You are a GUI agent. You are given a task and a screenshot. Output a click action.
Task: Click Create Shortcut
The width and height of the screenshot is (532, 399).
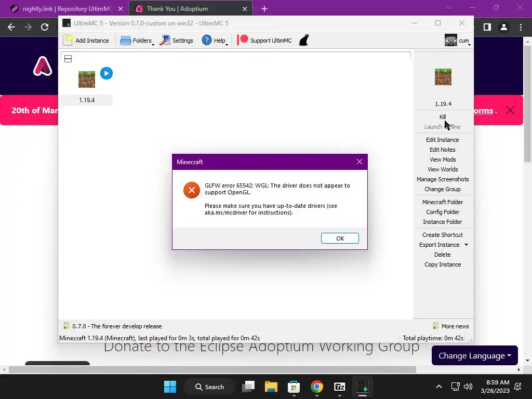tap(443, 235)
